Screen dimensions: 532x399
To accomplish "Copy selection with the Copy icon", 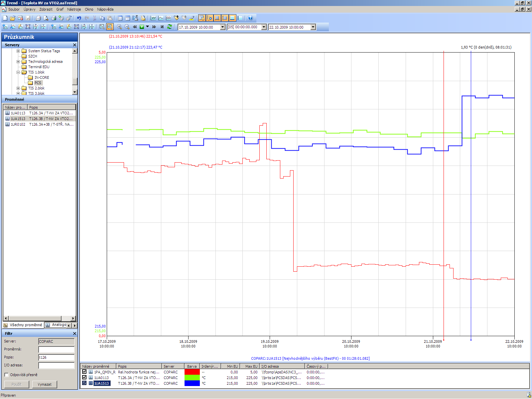I will tap(102, 18).
